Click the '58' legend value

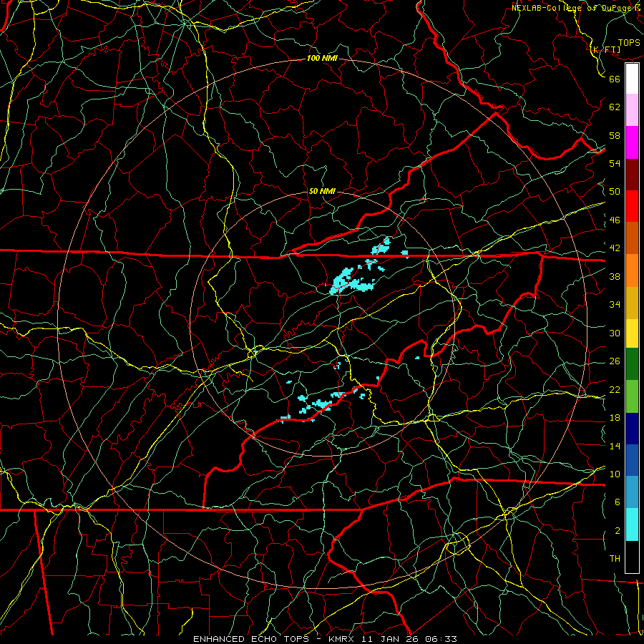[x=615, y=135]
